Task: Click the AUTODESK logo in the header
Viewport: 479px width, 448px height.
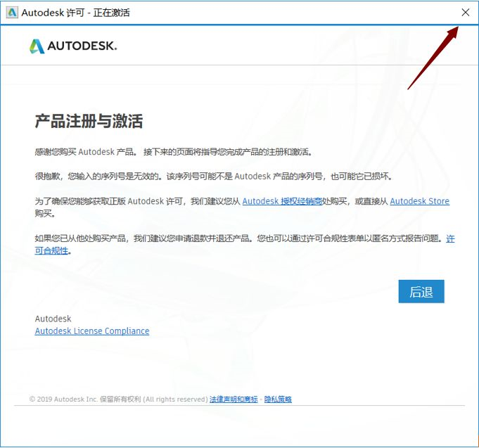Action: coord(73,46)
